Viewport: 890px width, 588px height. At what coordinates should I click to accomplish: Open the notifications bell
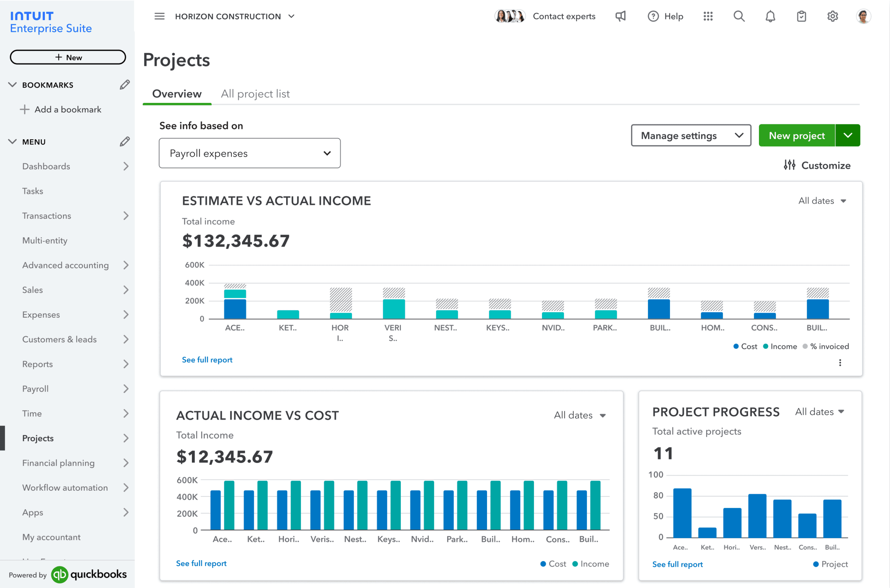tap(770, 16)
